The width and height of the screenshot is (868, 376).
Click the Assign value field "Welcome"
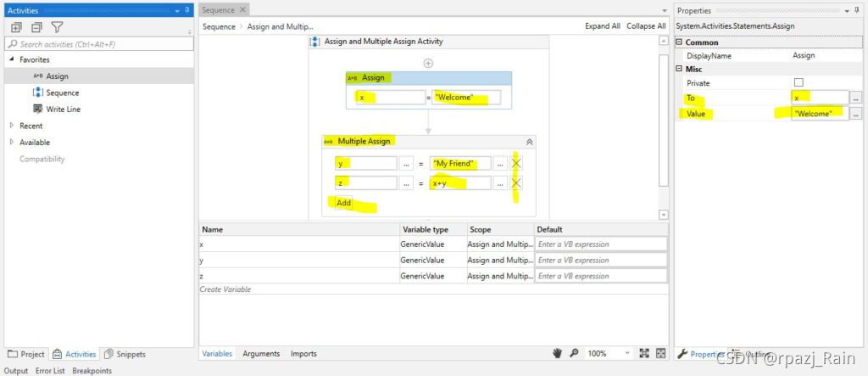tap(466, 98)
